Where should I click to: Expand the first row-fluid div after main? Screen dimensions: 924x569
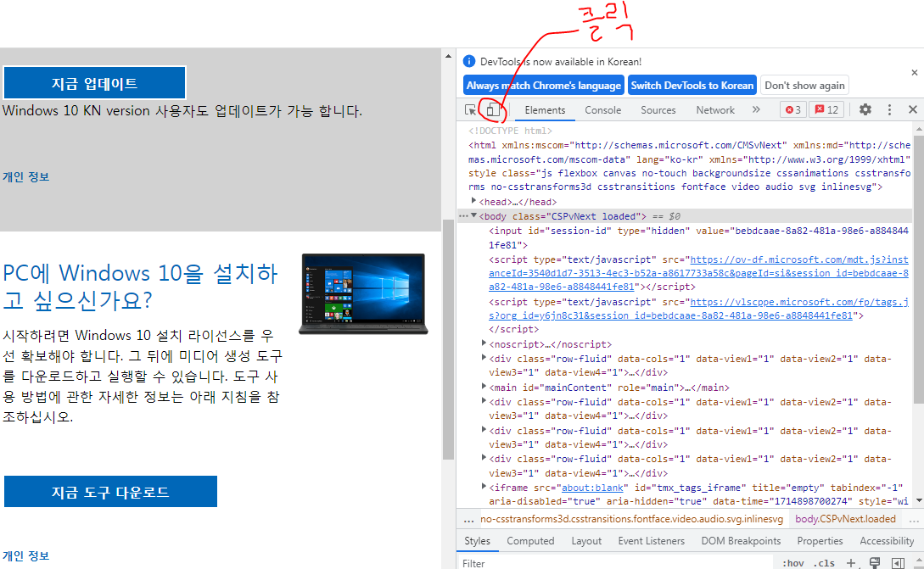(484, 401)
